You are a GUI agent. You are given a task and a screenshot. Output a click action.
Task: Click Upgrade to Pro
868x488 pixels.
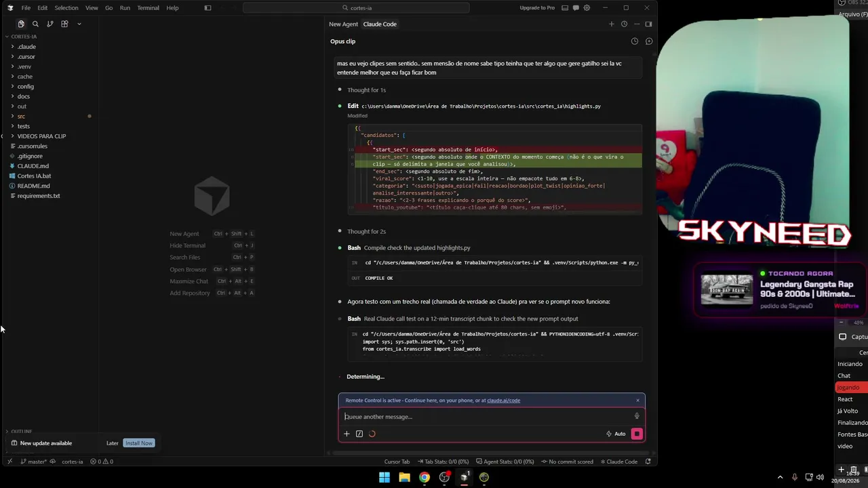[537, 8]
